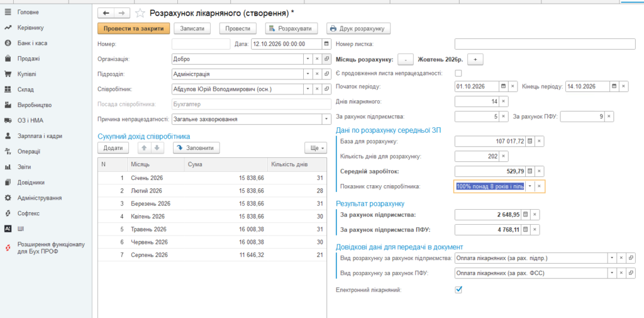The image size is (644, 318).
Task: Click the Записати button
Action: click(192, 28)
